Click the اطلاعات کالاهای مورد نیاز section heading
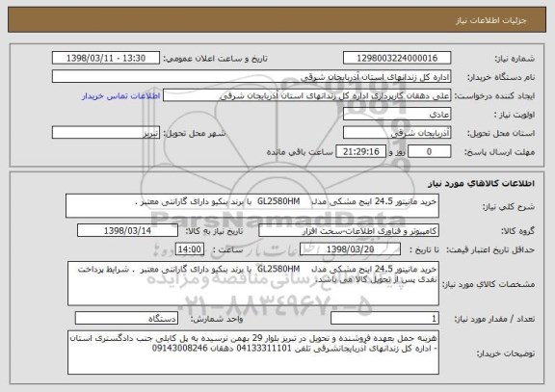 (x=482, y=183)
